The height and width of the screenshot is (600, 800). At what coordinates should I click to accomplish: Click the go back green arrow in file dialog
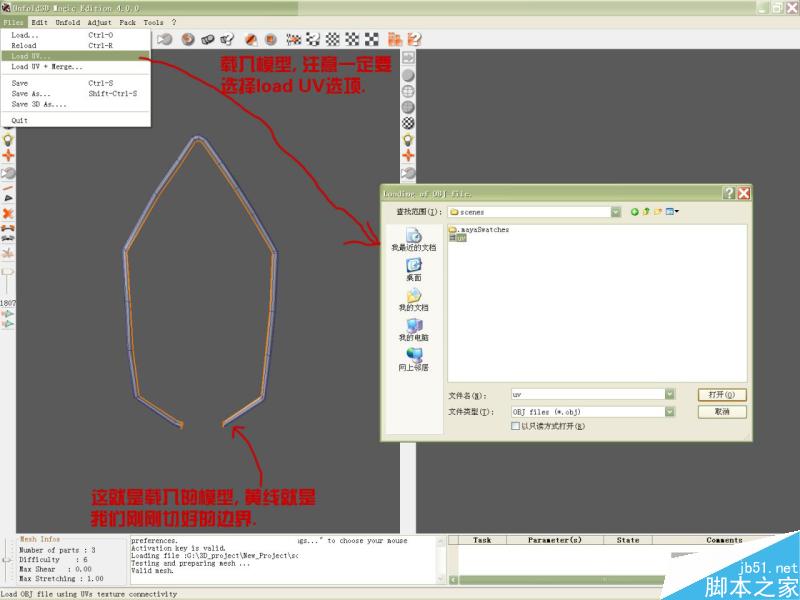point(634,212)
